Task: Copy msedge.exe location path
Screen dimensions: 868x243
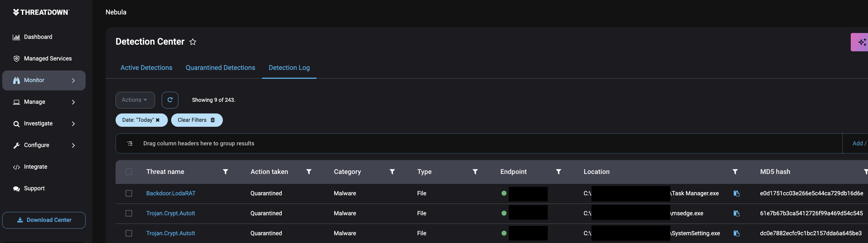Action: [737, 213]
